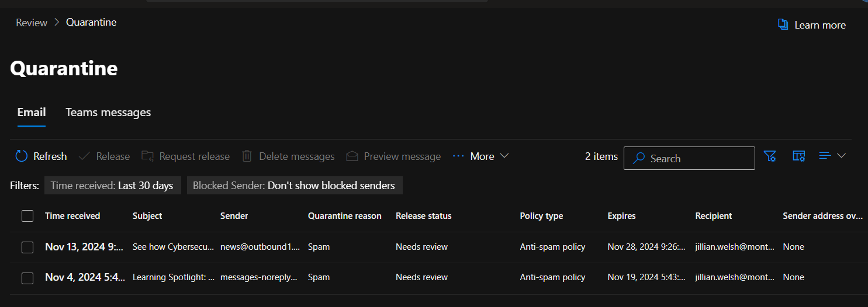Open the view density dropdown chevron
Screen dimensions: 868x307
[841, 156]
